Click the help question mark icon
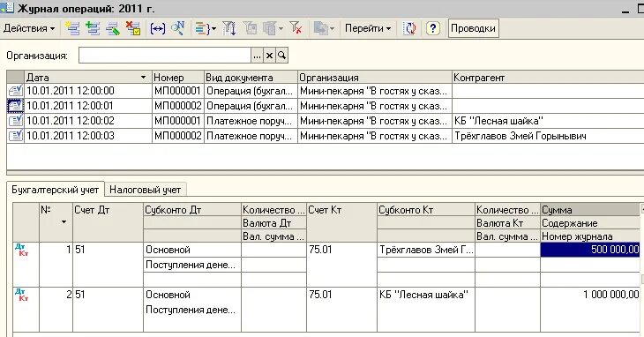644x337 pixels. coord(432,28)
